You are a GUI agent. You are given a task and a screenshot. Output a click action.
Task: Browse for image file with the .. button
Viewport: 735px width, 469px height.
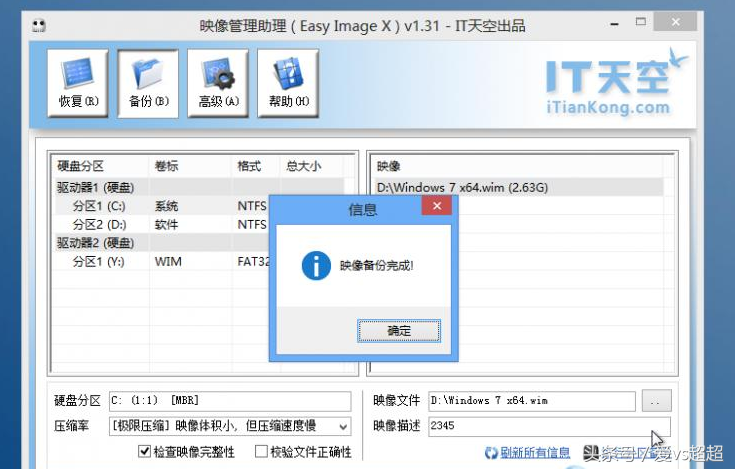pos(656,401)
